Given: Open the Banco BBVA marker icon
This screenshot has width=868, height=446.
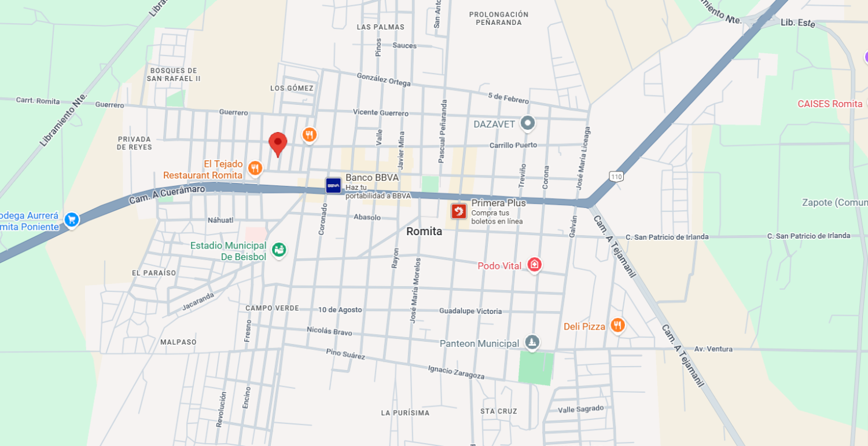Looking at the screenshot, I should point(333,185).
